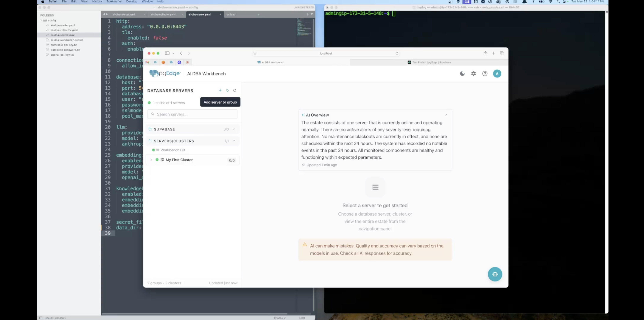Toggle dark mode with the moon icon
Image resolution: width=644 pixels, height=320 pixels.
[x=462, y=74]
